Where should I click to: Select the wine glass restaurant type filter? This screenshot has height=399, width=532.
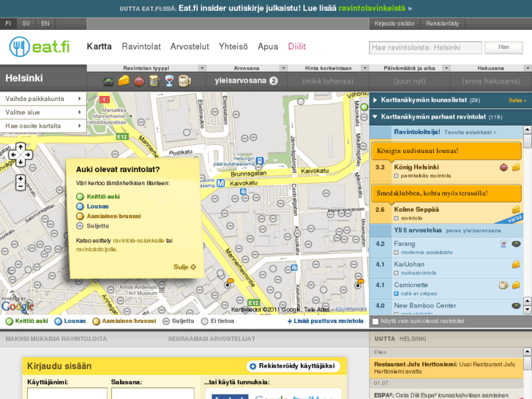169,81
